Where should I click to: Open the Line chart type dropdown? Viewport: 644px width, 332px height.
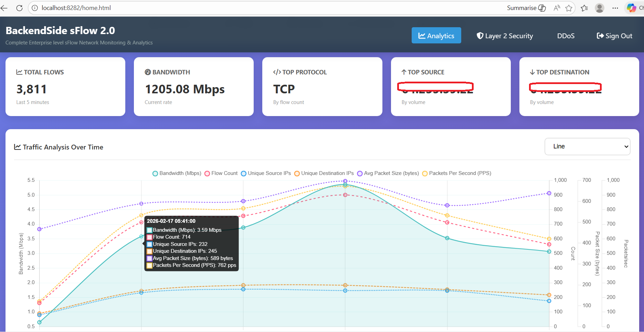click(x=587, y=146)
